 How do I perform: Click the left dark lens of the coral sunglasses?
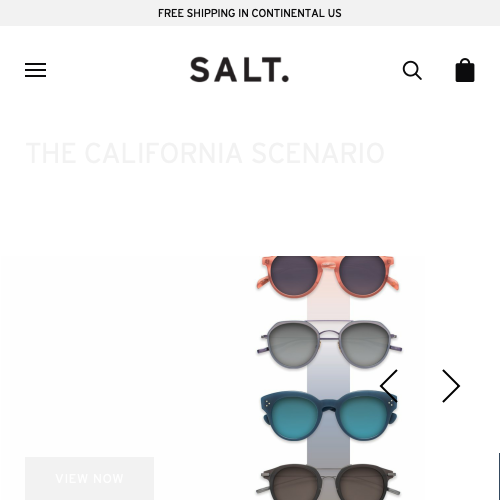coord(294,275)
